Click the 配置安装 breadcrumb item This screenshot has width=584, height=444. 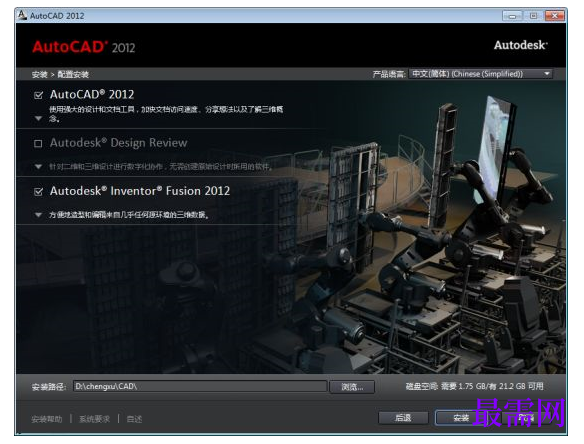pos(73,74)
